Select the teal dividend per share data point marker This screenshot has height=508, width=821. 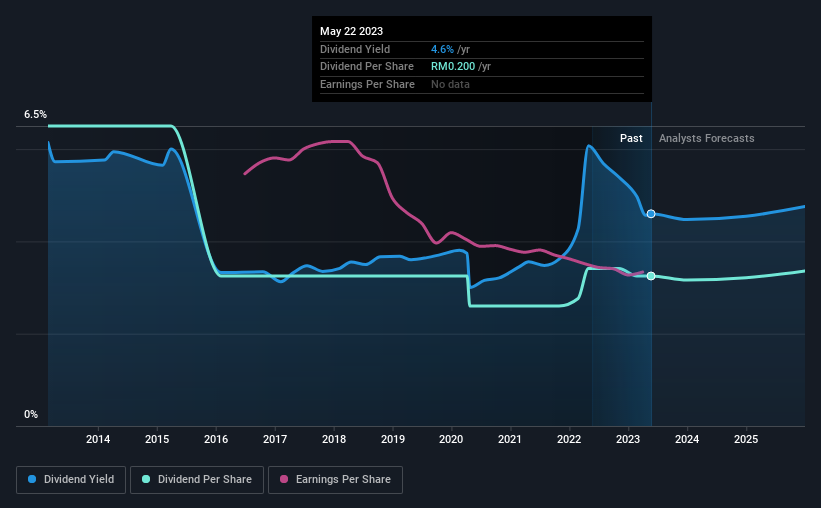click(651, 276)
